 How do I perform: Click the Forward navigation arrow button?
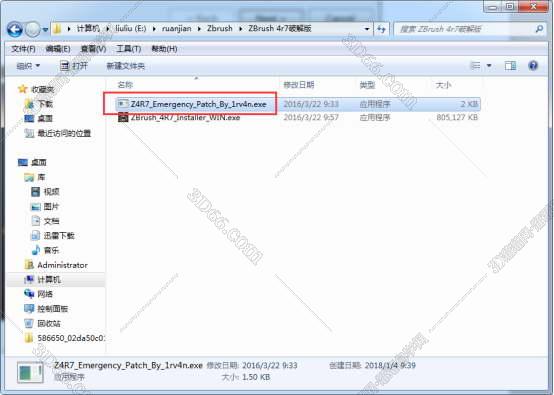tap(33, 29)
